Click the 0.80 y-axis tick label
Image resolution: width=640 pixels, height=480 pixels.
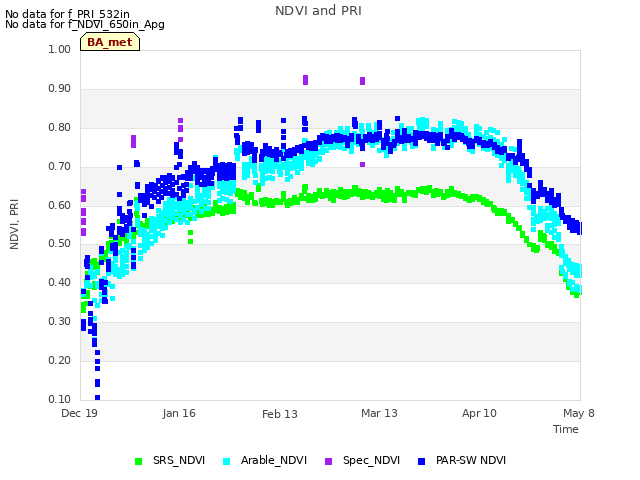tap(60, 127)
